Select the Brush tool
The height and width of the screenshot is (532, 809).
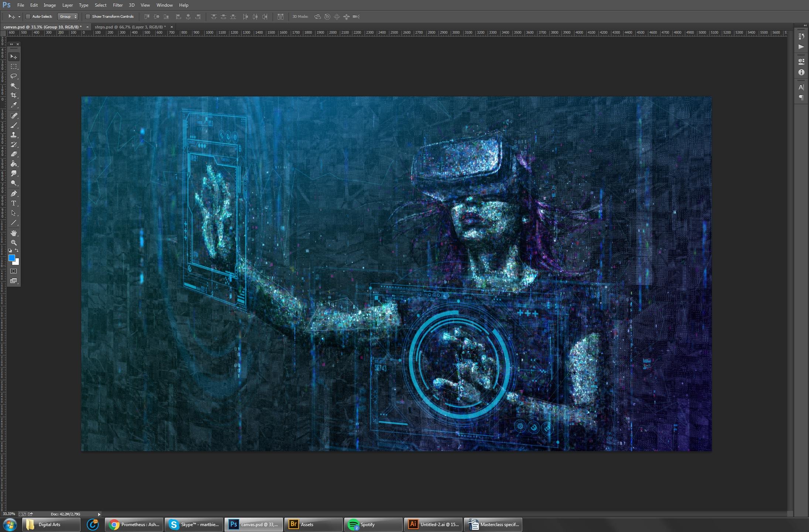click(x=14, y=125)
